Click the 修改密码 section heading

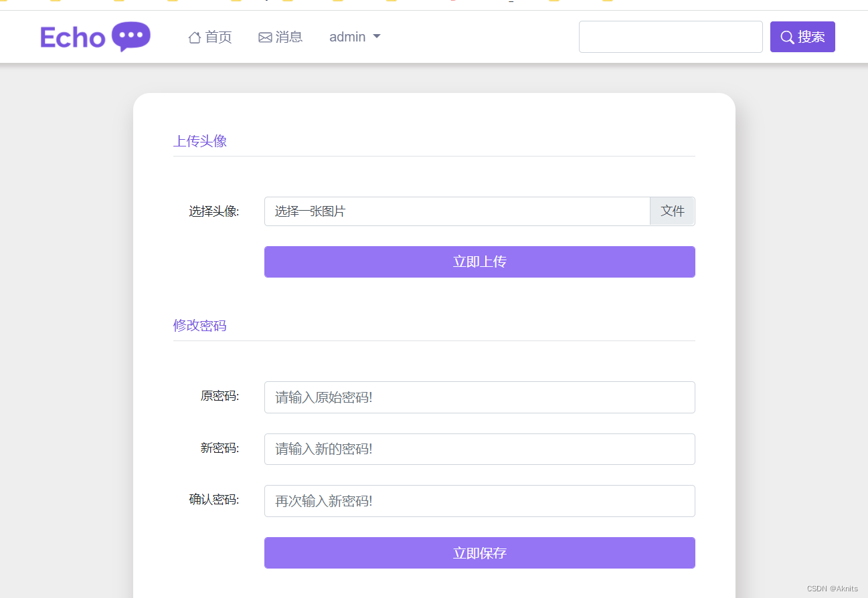[x=200, y=326]
